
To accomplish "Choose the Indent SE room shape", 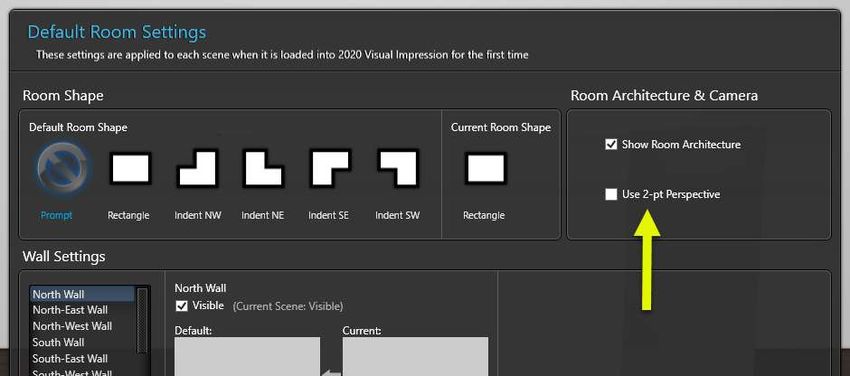I will click(x=330, y=168).
